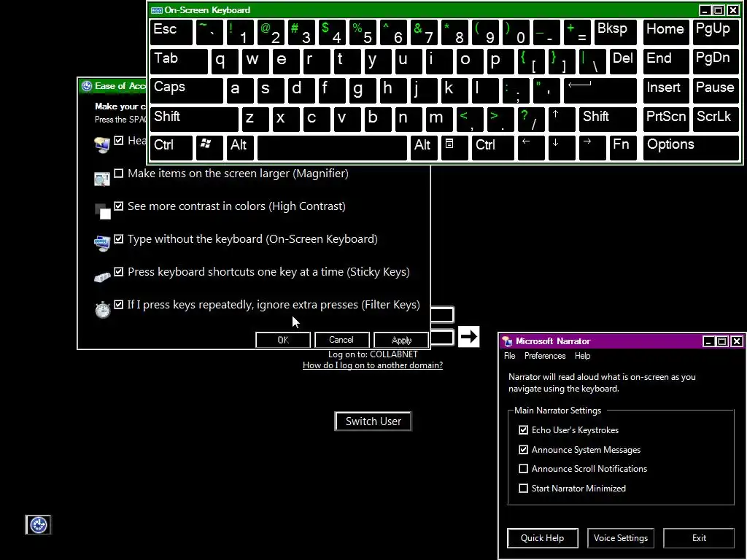Click the Microsoft Narrator title bar icon

pyautogui.click(x=508, y=341)
